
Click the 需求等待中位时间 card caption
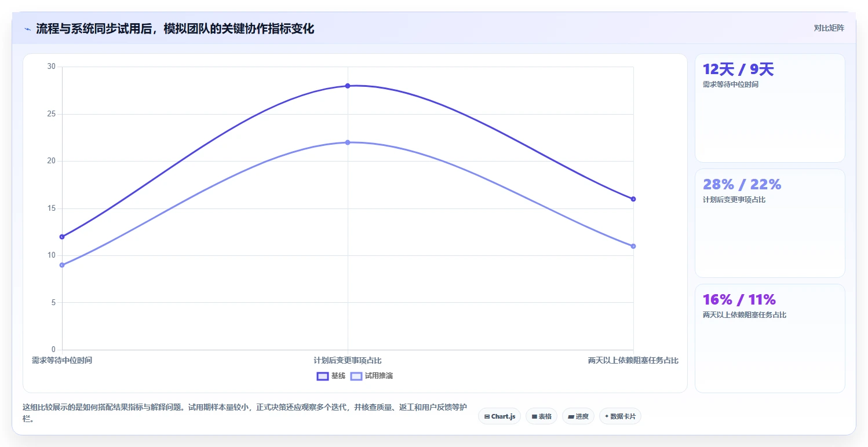[x=731, y=85]
